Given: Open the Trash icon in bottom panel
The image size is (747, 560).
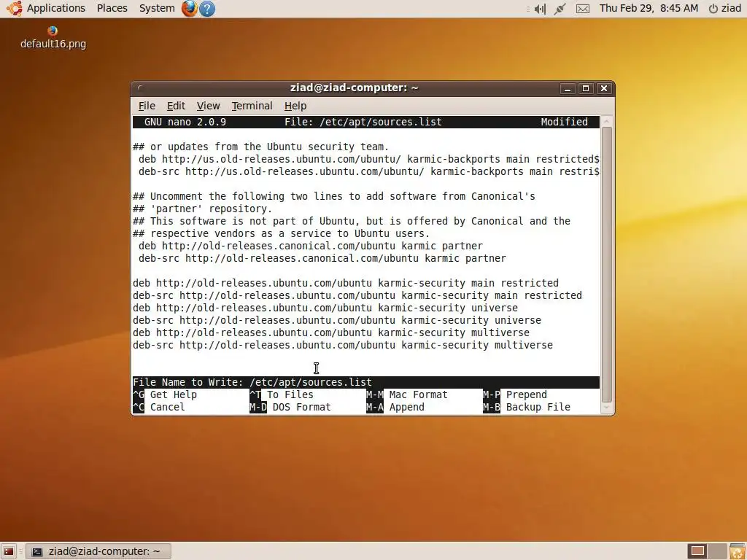Looking at the screenshot, I should coord(737,551).
